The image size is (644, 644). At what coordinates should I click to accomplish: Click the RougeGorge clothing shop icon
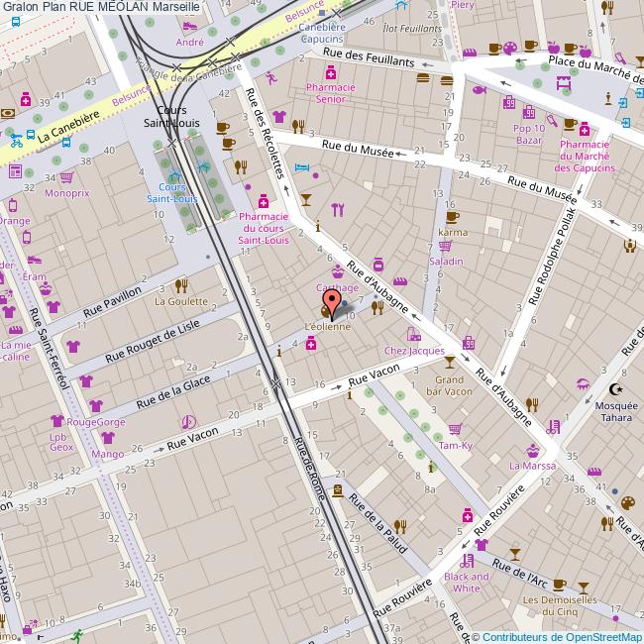(96, 405)
